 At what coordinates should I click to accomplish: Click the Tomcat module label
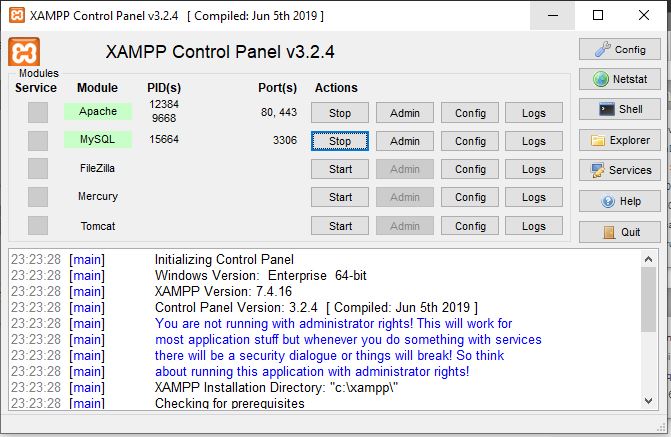[x=98, y=226]
